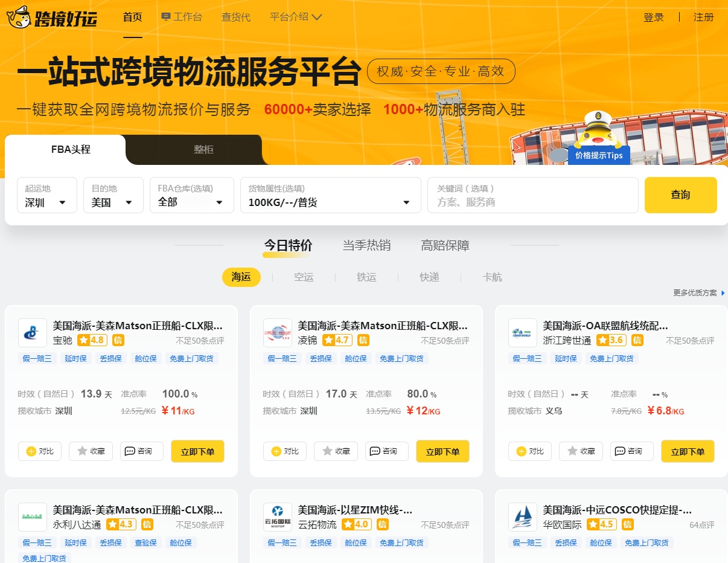The height and width of the screenshot is (563, 728).
Task: Click 立即下单 for 凌锦 plan
Action: tap(442, 451)
